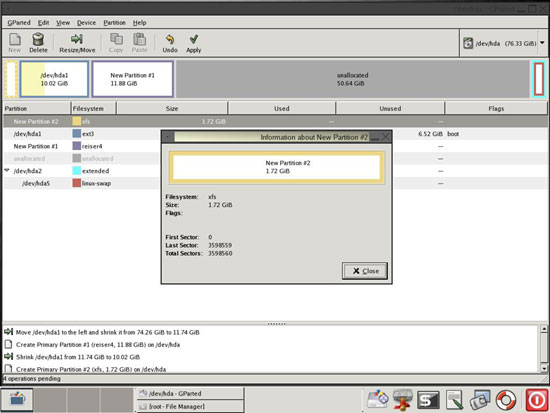Image resolution: width=550 pixels, height=413 pixels.
Task: Sort by Size column header
Action: click(x=172, y=108)
